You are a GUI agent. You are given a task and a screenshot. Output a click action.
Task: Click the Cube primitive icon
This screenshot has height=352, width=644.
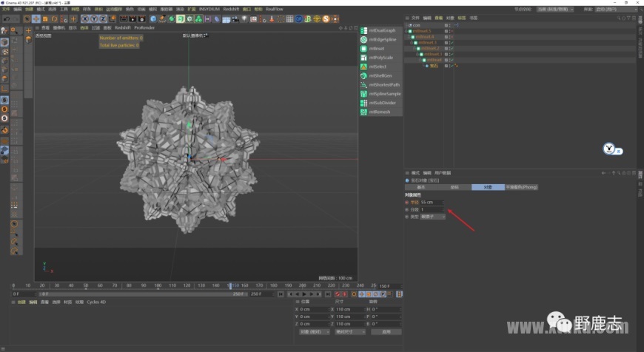(153, 19)
